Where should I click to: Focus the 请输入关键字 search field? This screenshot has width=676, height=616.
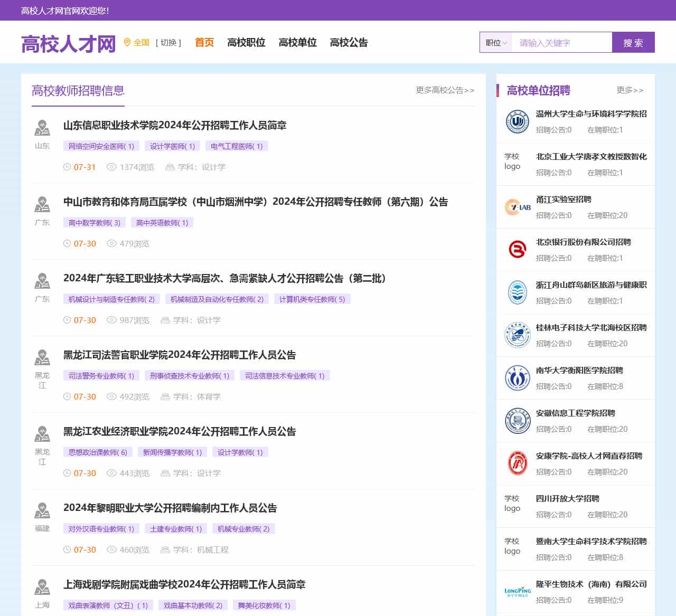561,43
